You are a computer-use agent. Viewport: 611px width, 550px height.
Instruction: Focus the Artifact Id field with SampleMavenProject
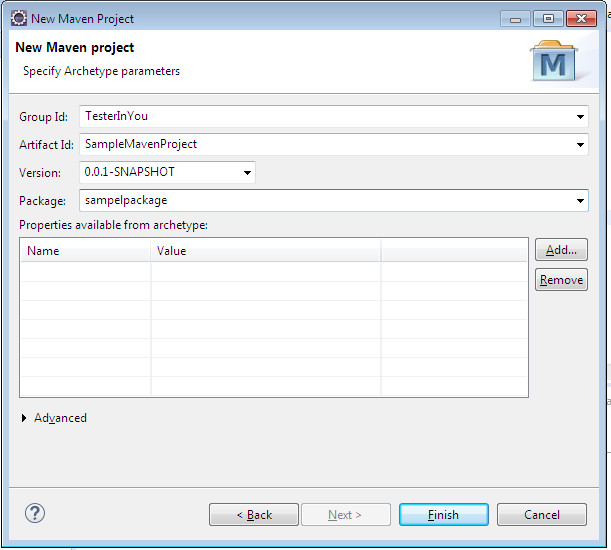click(334, 144)
